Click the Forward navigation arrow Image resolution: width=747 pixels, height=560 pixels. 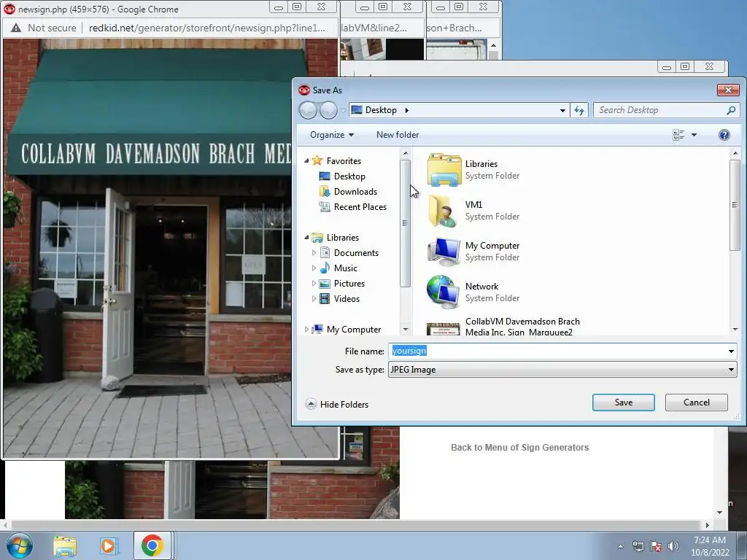328,110
